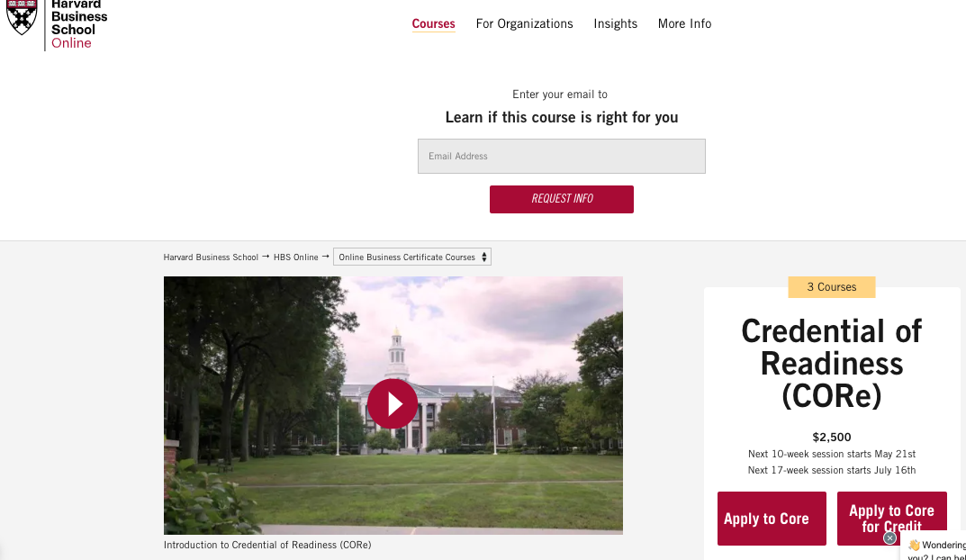Click the REQUEST INFO button
This screenshot has width=966, height=560.
[561, 199]
